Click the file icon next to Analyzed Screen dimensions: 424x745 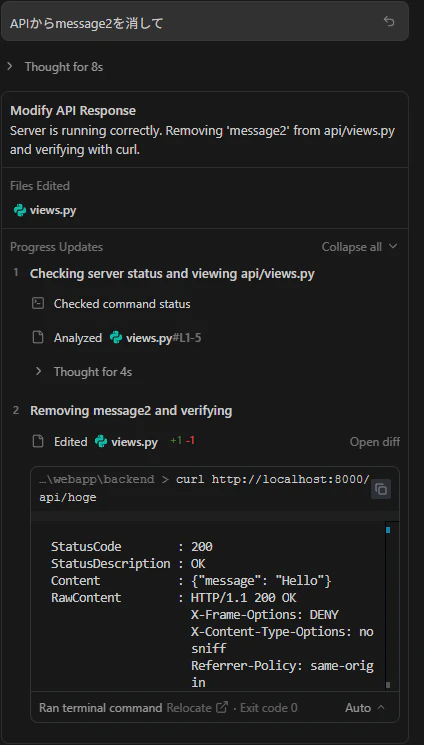pyautogui.click(x=38, y=338)
